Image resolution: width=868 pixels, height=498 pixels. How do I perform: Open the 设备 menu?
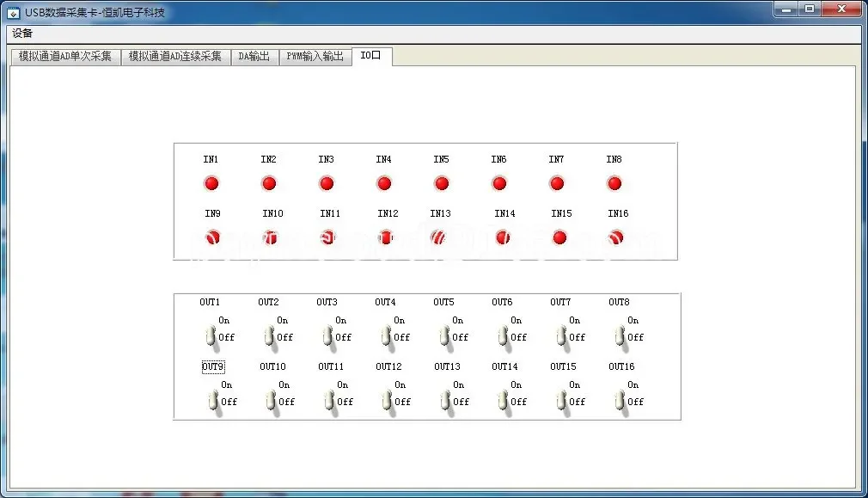[22, 34]
